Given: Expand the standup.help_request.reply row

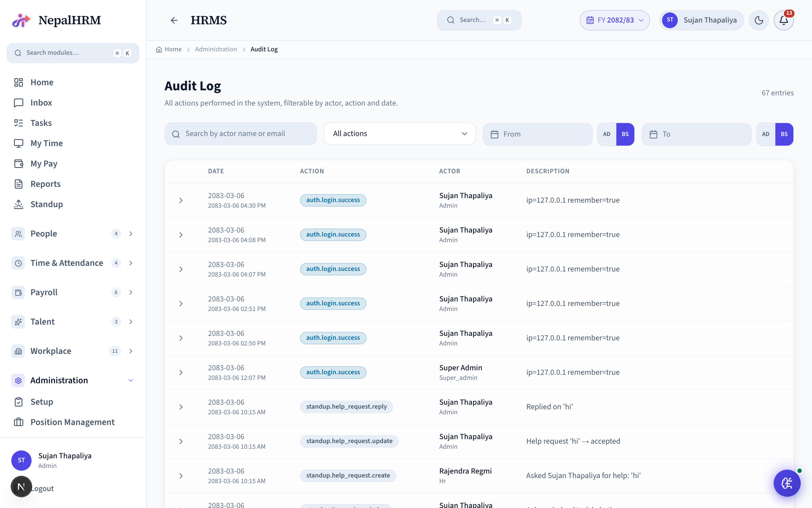Looking at the screenshot, I should click(181, 407).
